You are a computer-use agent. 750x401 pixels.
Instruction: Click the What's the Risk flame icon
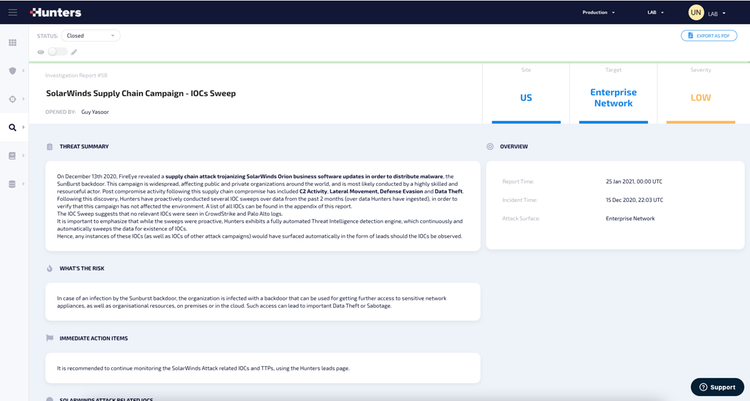(x=50, y=268)
